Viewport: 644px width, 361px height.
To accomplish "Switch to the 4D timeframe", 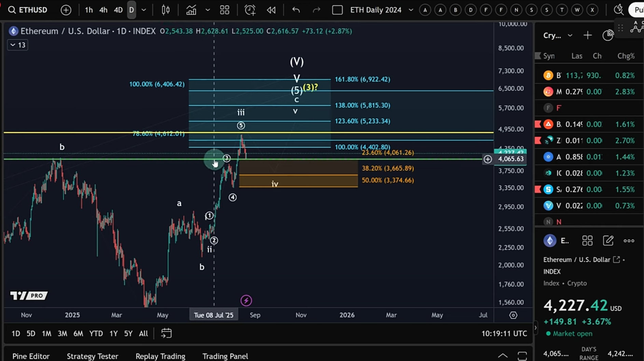I will point(118,10).
